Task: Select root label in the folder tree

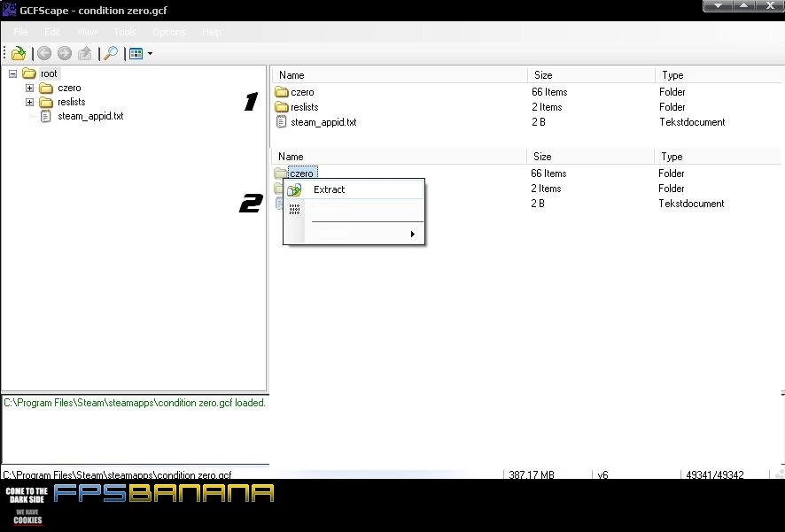Action: (x=49, y=73)
